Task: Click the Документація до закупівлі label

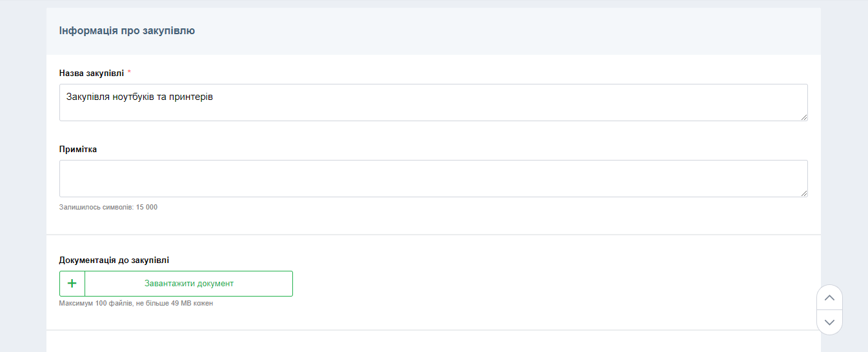Action: click(114, 260)
